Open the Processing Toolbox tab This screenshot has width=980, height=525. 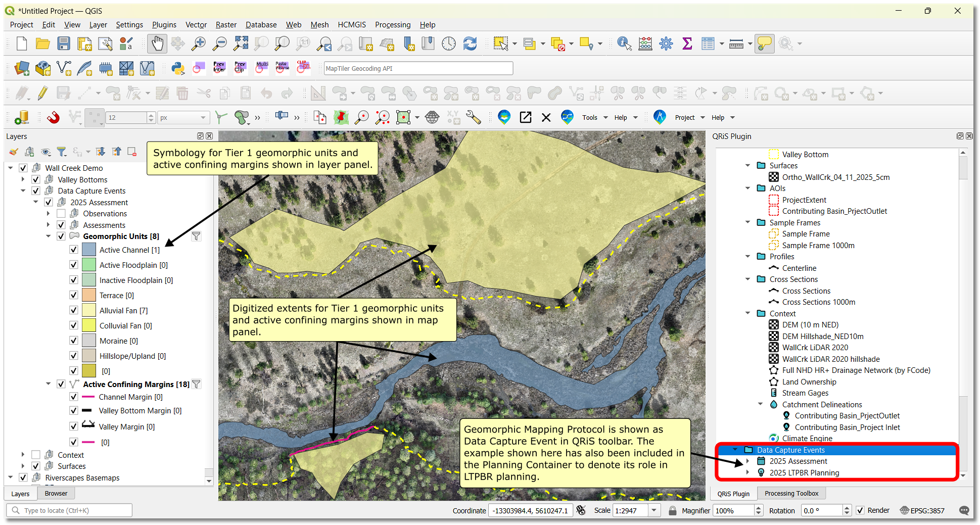coord(791,493)
